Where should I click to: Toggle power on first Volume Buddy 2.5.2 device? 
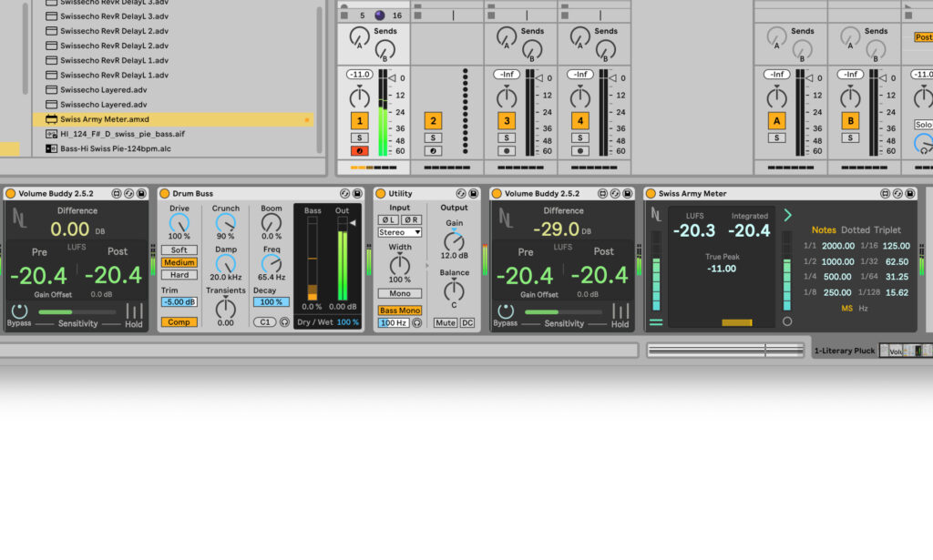point(10,193)
